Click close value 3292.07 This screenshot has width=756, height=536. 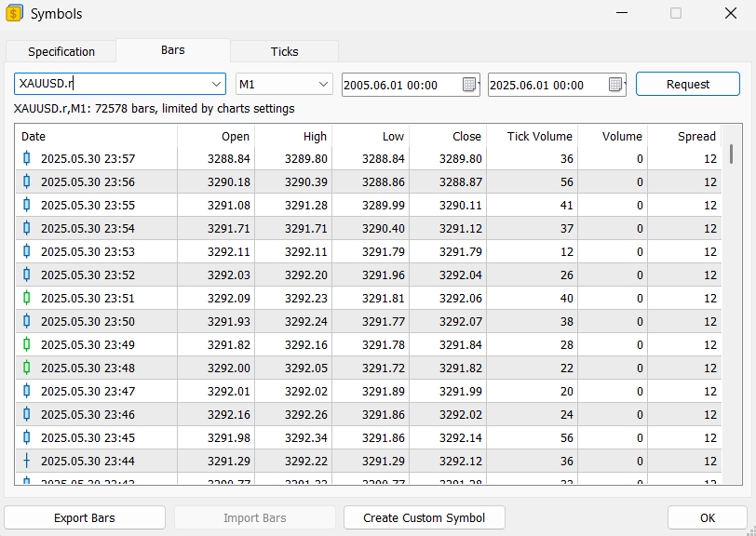pos(461,321)
